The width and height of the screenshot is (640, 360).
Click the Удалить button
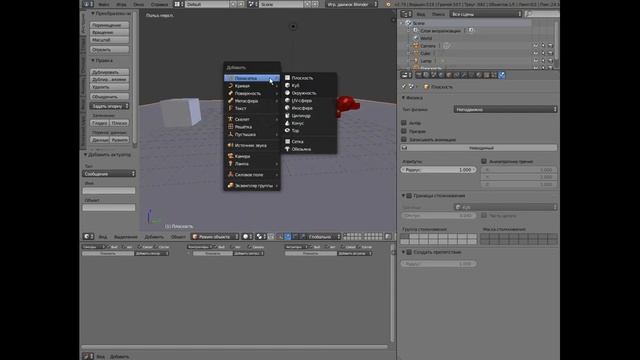[109, 87]
